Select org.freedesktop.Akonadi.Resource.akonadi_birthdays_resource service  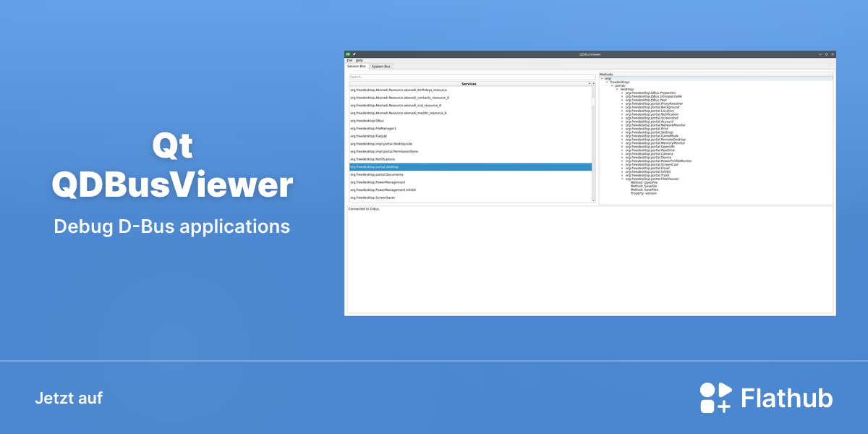470,90
